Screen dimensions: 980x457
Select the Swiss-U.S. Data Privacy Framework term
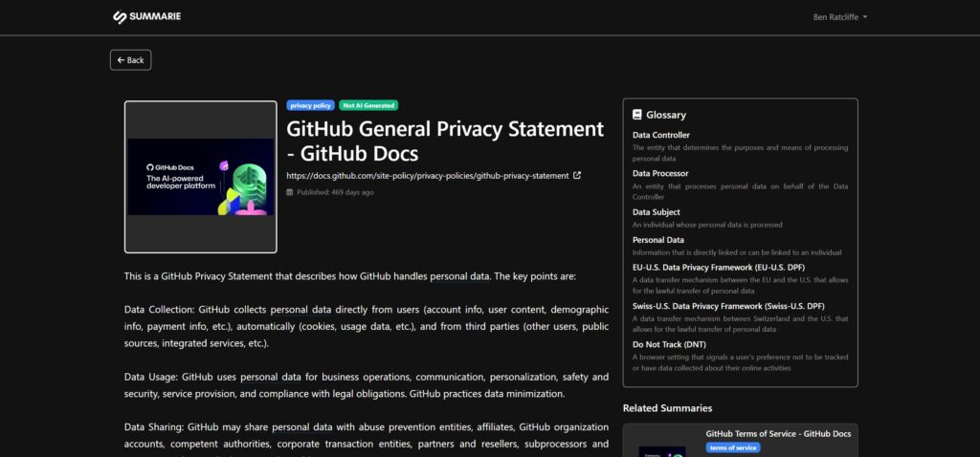coord(728,306)
